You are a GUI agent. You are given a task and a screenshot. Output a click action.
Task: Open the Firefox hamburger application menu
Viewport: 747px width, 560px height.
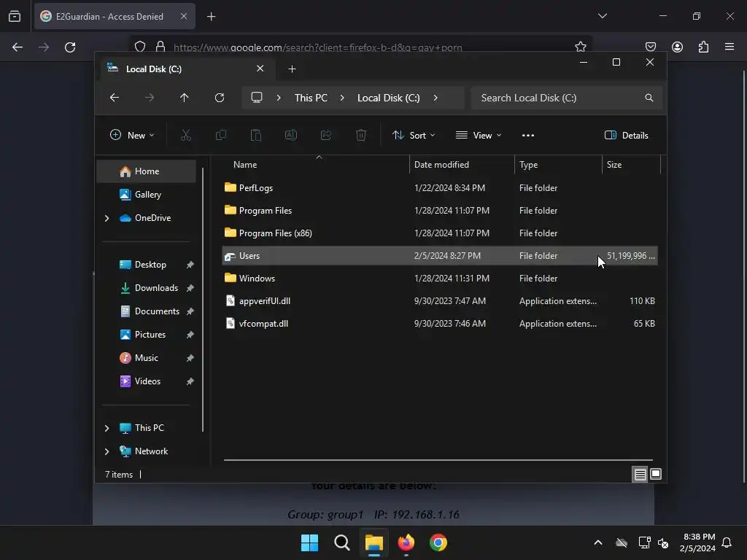[x=729, y=47]
